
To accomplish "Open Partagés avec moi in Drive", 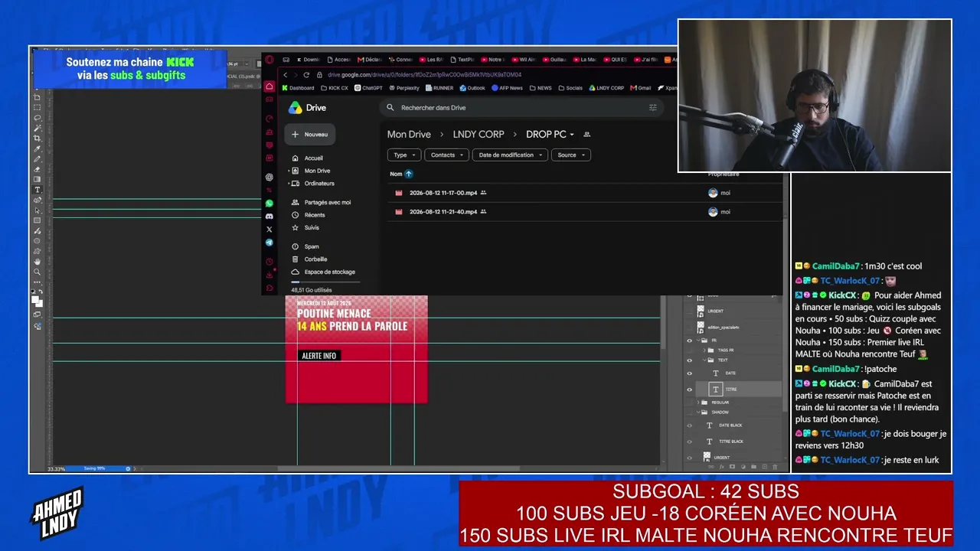I will point(322,203).
